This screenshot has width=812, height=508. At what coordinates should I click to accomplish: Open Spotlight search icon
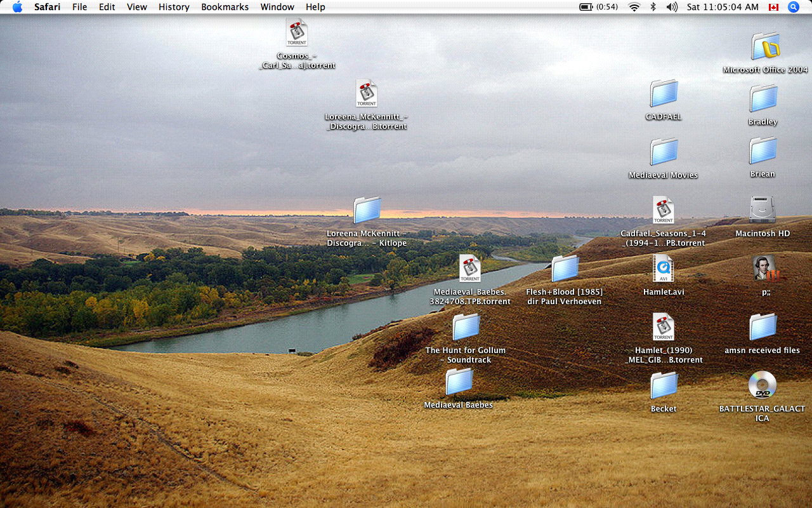click(x=794, y=7)
